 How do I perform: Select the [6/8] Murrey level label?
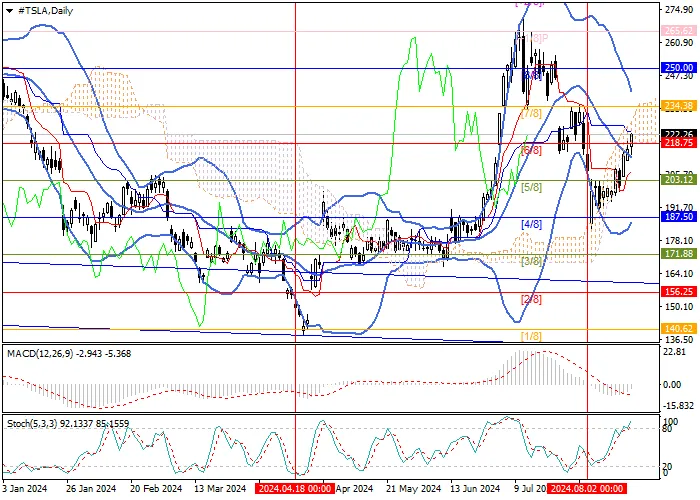(x=531, y=151)
